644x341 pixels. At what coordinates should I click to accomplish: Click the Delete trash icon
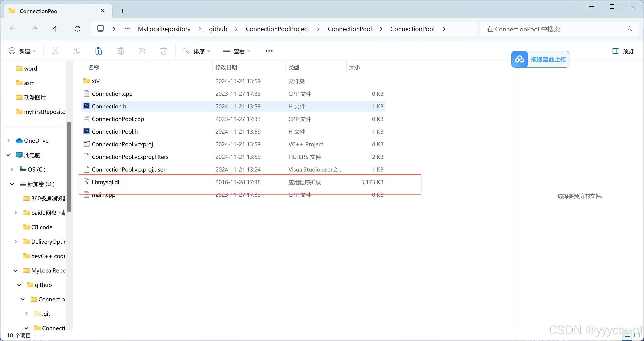pos(164,51)
